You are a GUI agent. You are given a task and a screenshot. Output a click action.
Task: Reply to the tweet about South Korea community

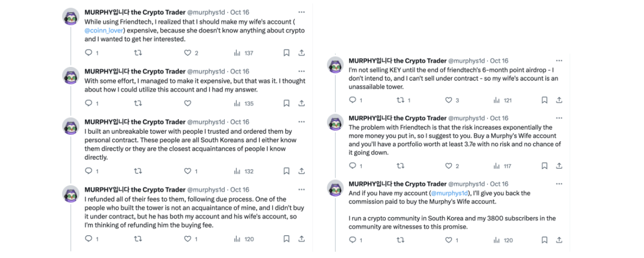click(x=355, y=240)
